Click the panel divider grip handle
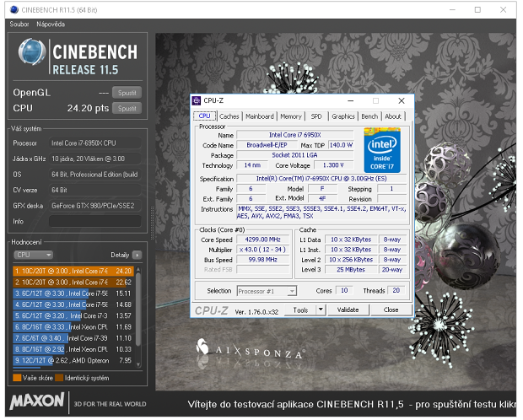This screenshot has width=523, height=420. [152, 223]
